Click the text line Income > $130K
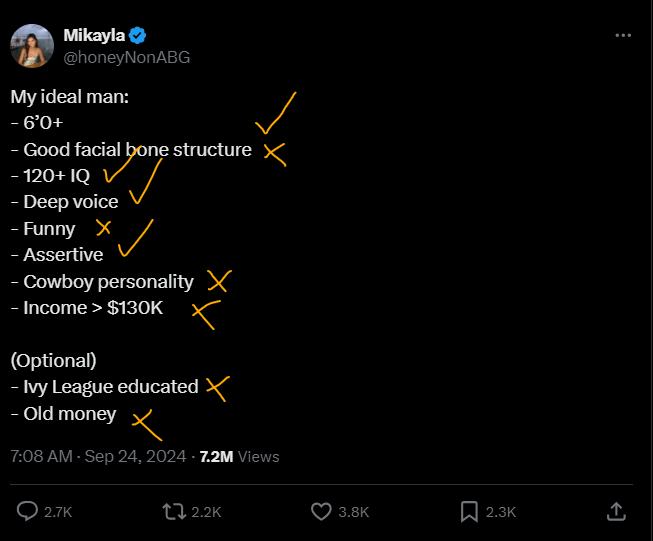653x541 pixels. click(93, 308)
